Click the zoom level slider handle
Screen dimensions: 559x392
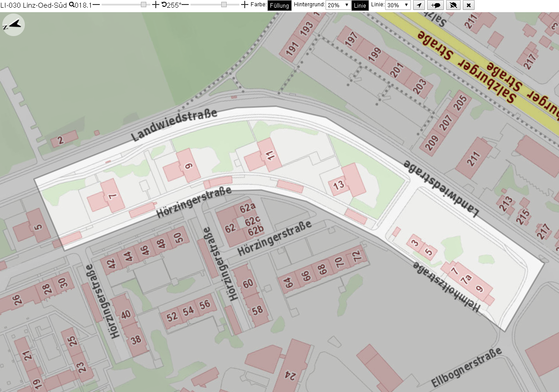tap(144, 5)
